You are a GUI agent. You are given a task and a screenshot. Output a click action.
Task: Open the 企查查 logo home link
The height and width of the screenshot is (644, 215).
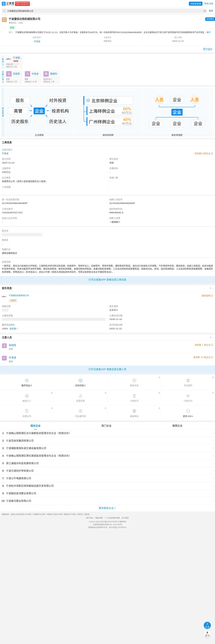point(8,4)
